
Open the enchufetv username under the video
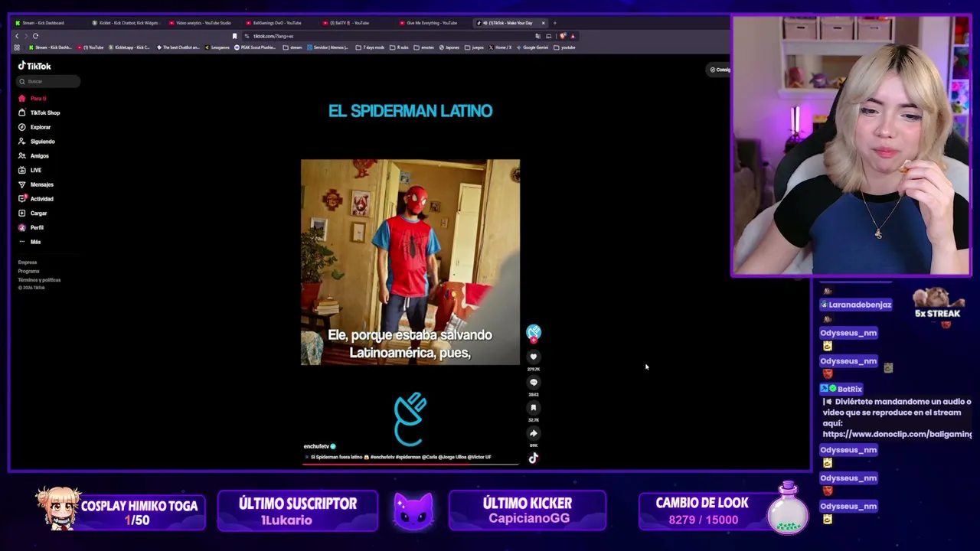(x=316, y=446)
